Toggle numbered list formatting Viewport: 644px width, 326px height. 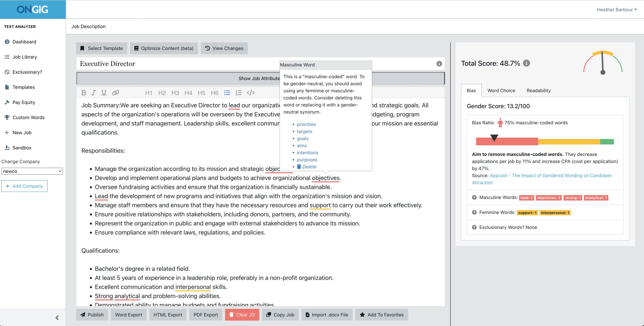tap(238, 93)
